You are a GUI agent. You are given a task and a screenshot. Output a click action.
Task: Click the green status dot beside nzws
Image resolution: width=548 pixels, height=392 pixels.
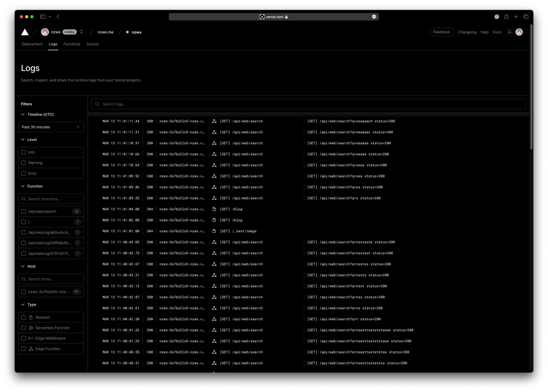127,32
